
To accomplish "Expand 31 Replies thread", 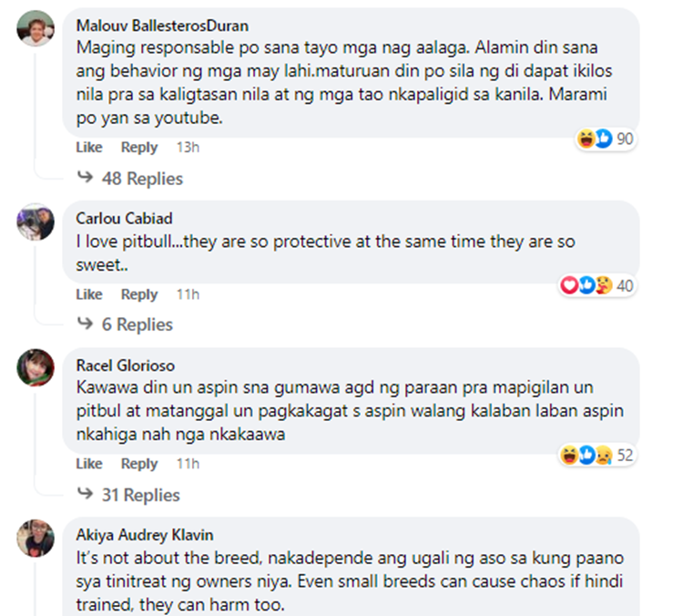I will pos(140,495).
